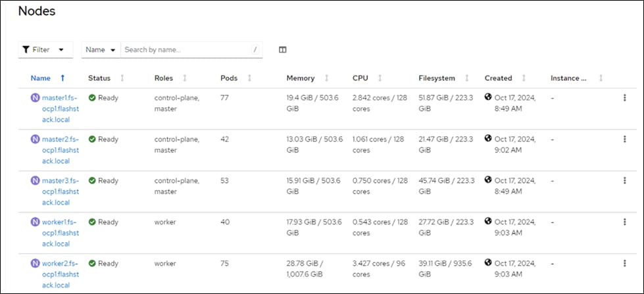The width and height of the screenshot is (644, 294).
Task: Click the Node icon beside master1
Action: coord(36,98)
